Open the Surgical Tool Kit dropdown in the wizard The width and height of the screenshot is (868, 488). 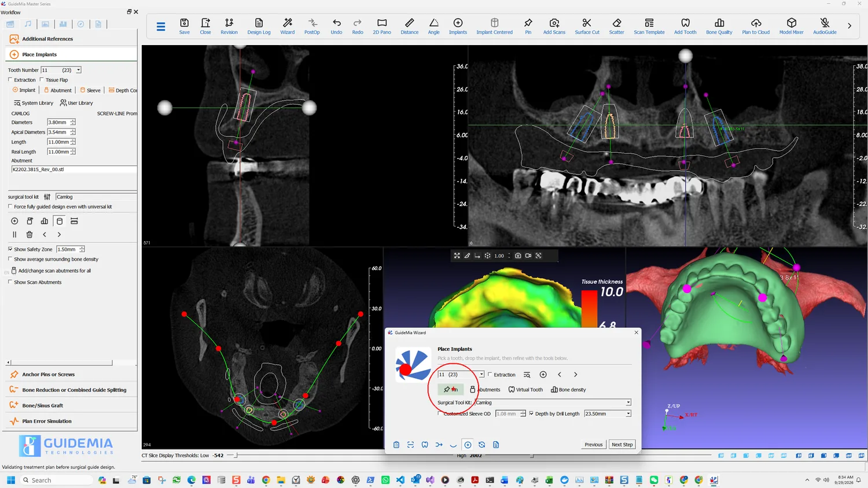(x=628, y=402)
